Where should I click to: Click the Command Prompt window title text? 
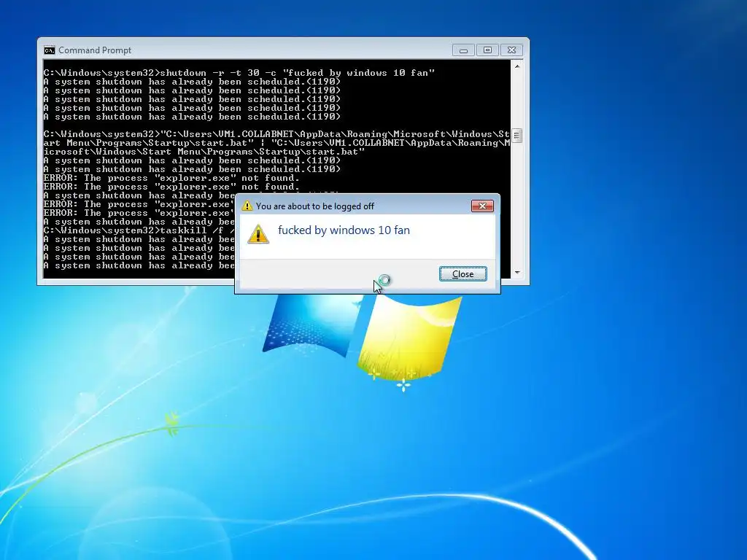95,50
